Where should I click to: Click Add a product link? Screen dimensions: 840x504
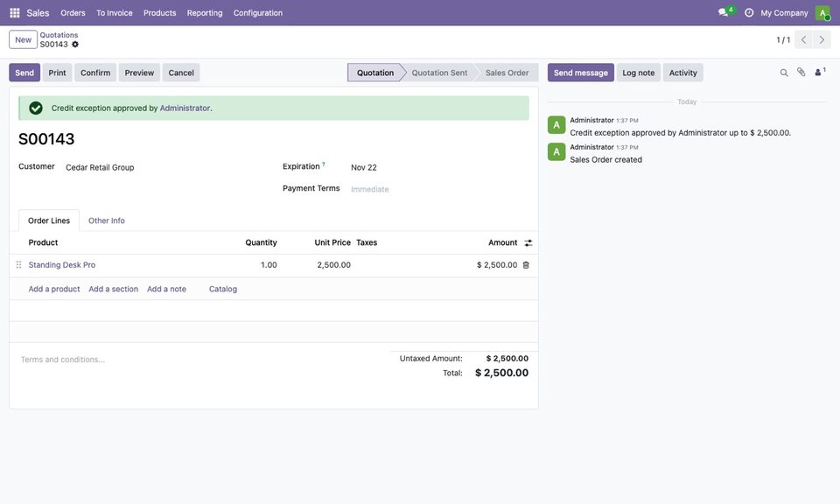pyautogui.click(x=54, y=290)
